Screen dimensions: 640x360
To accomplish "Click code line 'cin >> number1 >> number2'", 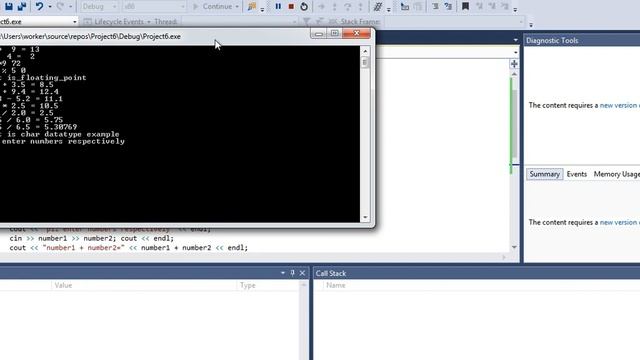I will tap(91, 238).
